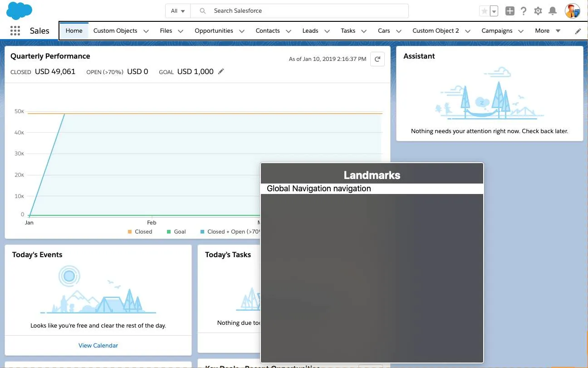Screen dimensions: 588x368
Task: Click the As of Jan 10, 2019 timestamp
Action: point(328,59)
